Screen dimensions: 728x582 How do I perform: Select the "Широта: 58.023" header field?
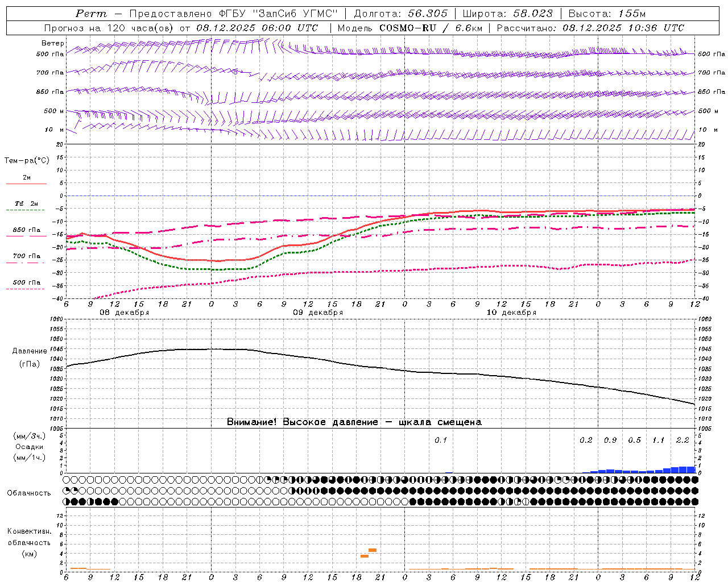[507, 14]
